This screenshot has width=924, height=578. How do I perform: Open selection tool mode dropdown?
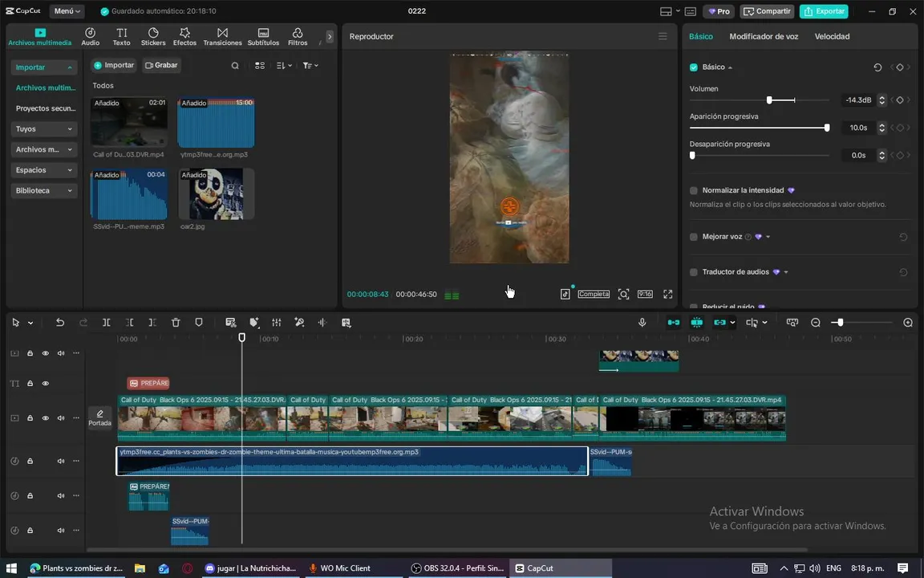coord(30,323)
